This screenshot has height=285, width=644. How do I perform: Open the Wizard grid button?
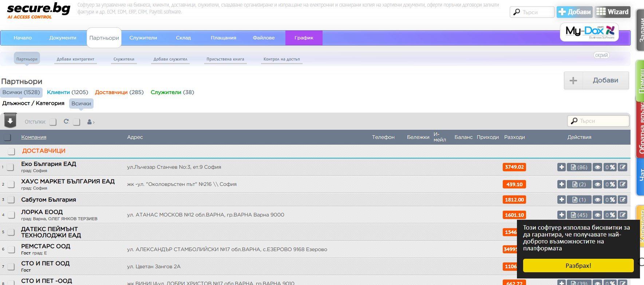[613, 12]
